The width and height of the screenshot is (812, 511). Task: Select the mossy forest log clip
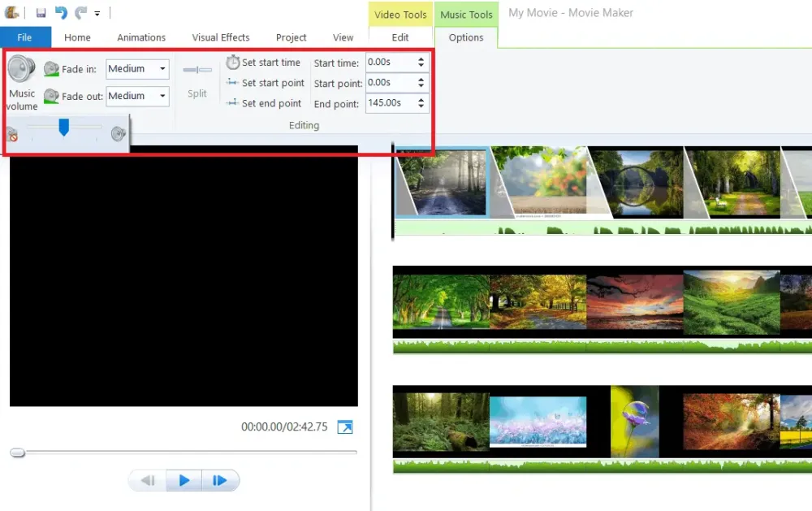441,422
